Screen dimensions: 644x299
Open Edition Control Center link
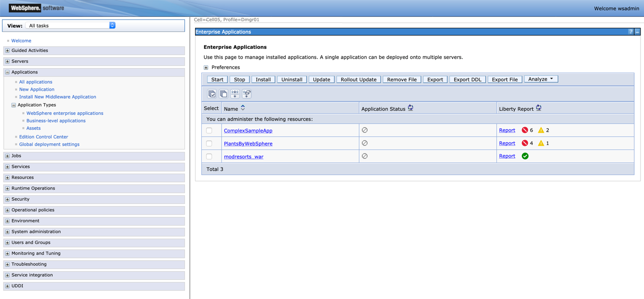pos(43,137)
